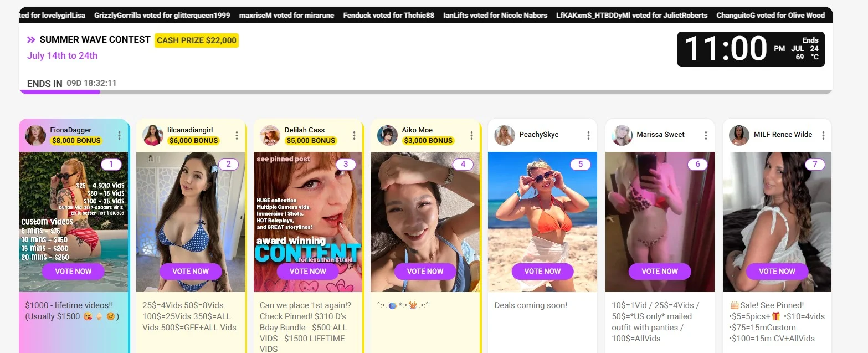Click FionaDagger's '$1000 - lifetime videos' description
The height and width of the screenshot is (353, 868).
point(73,311)
